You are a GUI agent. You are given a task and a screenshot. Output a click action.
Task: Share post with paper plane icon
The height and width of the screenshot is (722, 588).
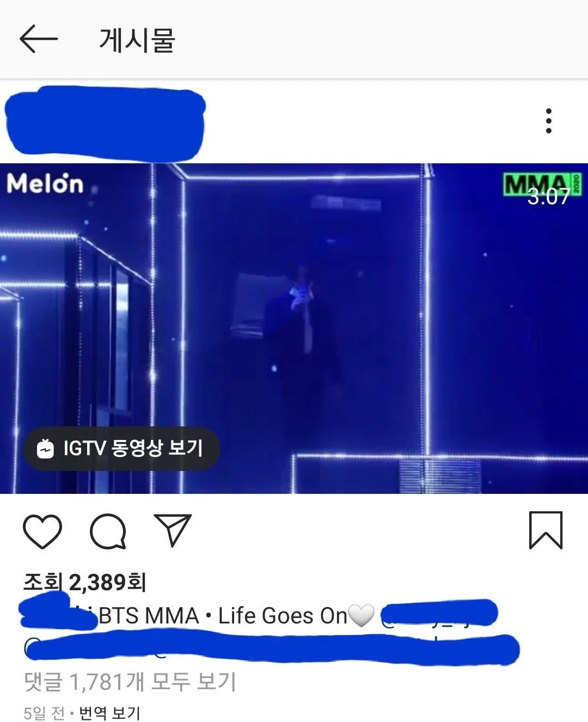pos(173,529)
